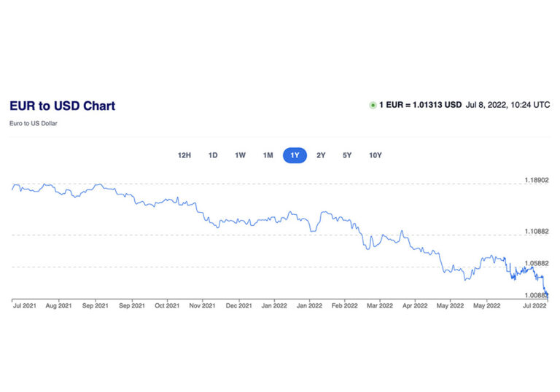The image size is (560, 392).
Task: Open the 10Y chart range
Action: click(x=376, y=155)
